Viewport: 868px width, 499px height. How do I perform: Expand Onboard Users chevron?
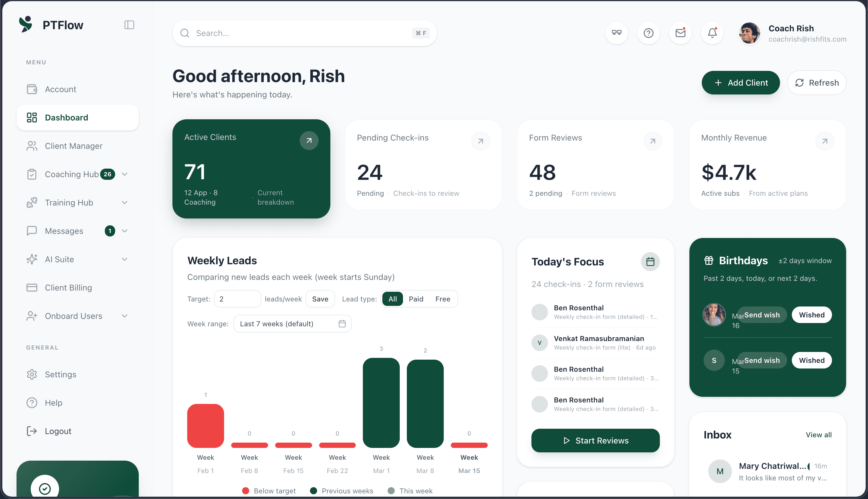point(125,316)
